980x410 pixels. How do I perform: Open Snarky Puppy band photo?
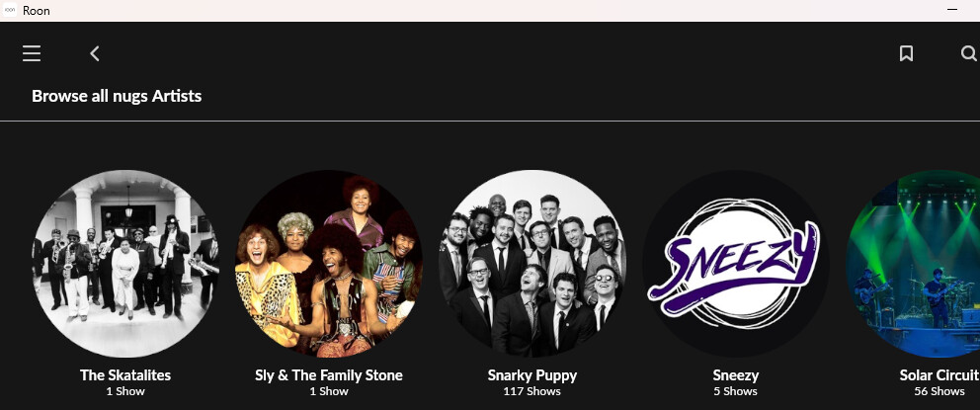532,264
